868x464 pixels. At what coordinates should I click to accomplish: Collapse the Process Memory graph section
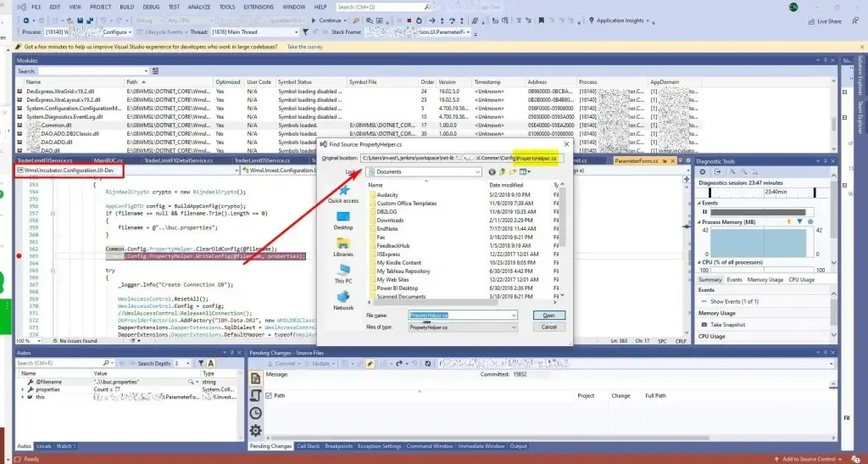(699, 222)
